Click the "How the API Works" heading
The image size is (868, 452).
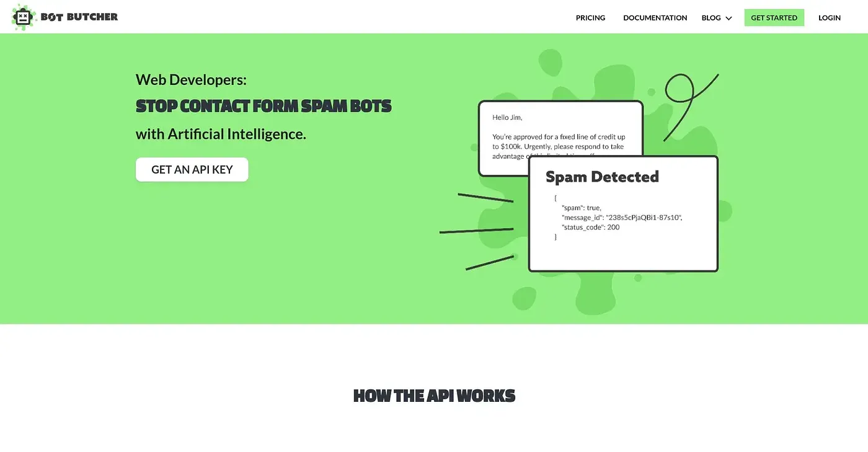[x=434, y=396]
